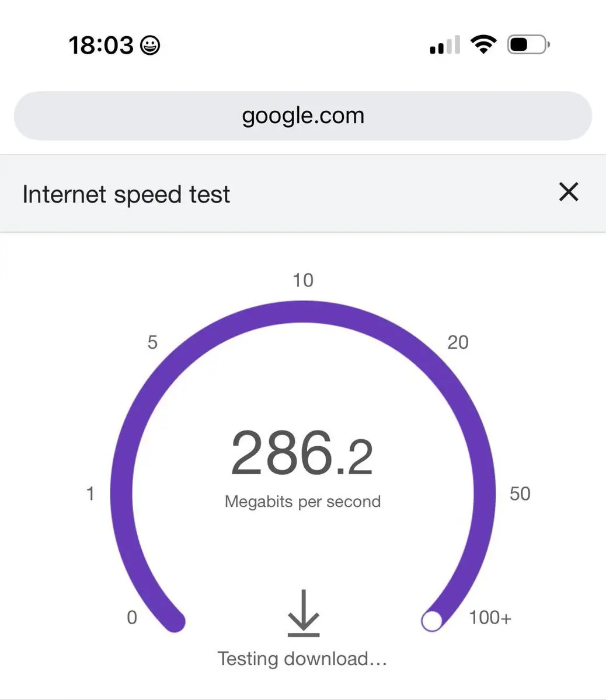Tap the Wi-Fi status icon
The width and height of the screenshot is (606, 700).
pyautogui.click(x=483, y=44)
